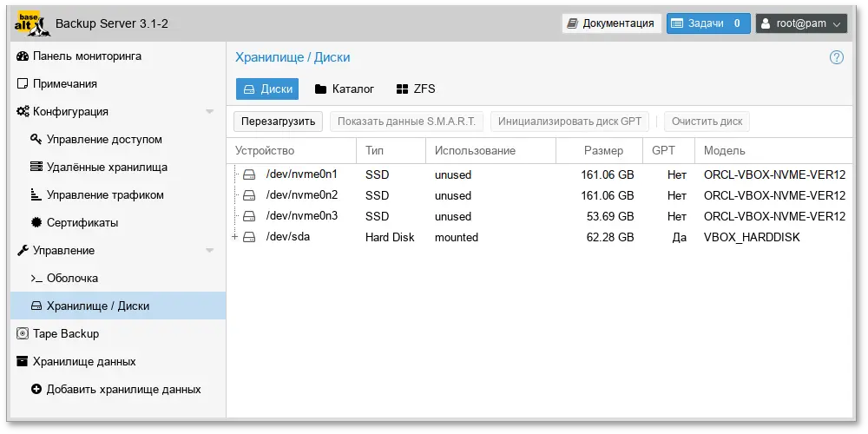Screen dimensions: 868x434
Task: Click the drive icon of the sidebar Хранилище / Диски
Action: (36, 306)
